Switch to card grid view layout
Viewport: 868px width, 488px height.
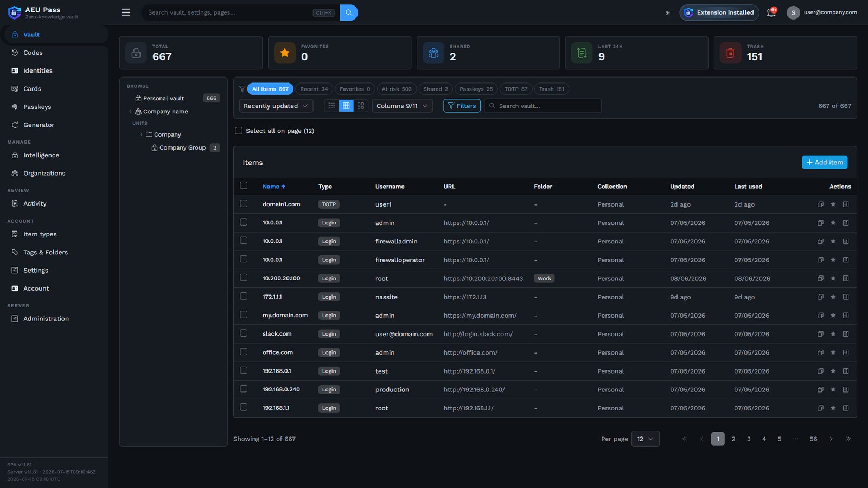pos(361,106)
